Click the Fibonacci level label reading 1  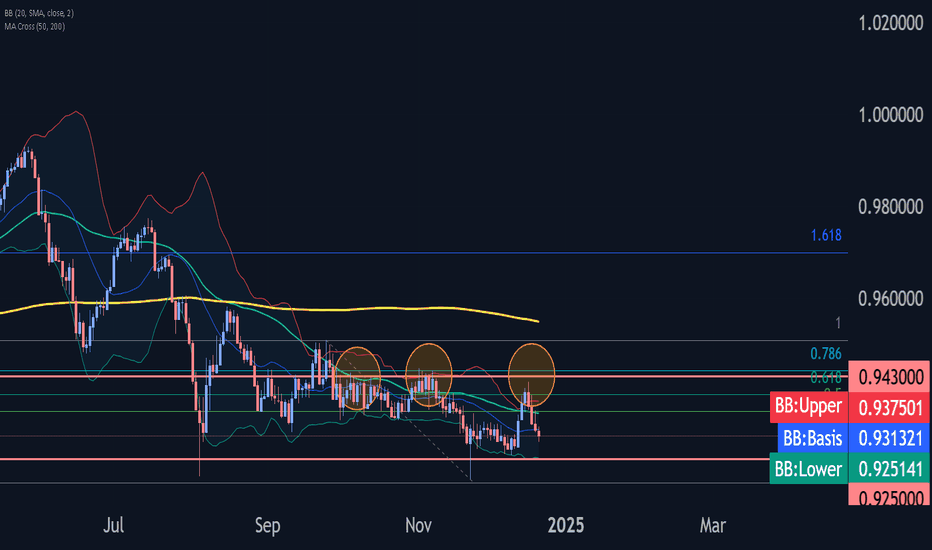pyautogui.click(x=838, y=323)
